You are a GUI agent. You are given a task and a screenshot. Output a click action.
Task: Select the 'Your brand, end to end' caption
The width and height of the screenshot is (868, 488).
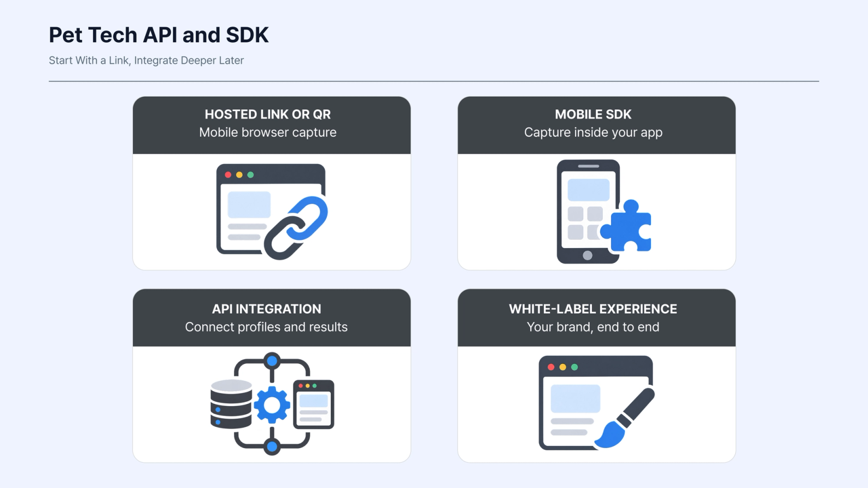pyautogui.click(x=593, y=327)
